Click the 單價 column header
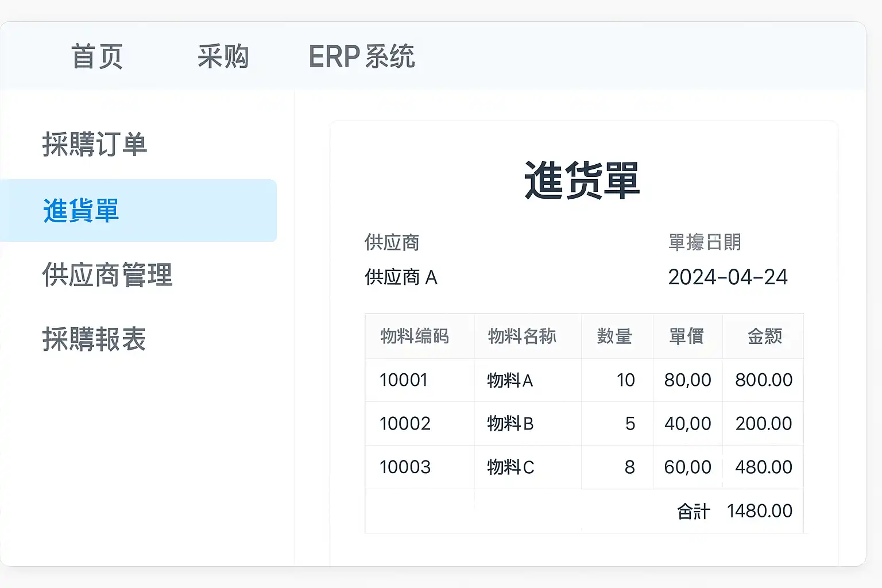The height and width of the screenshot is (588, 882). [687, 336]
